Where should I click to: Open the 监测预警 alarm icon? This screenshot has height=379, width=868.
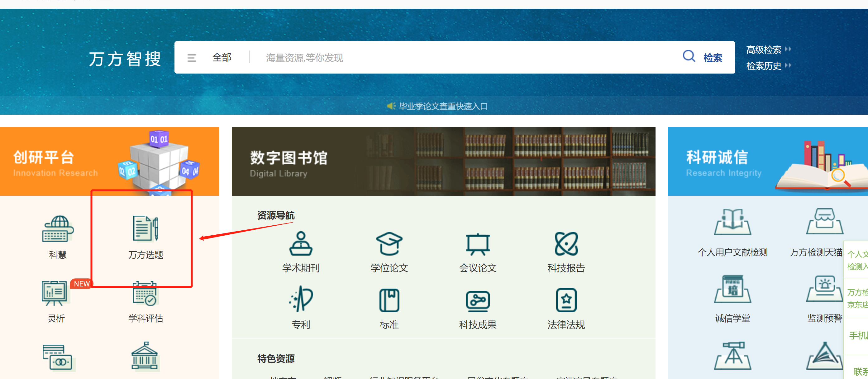point(824,289)
